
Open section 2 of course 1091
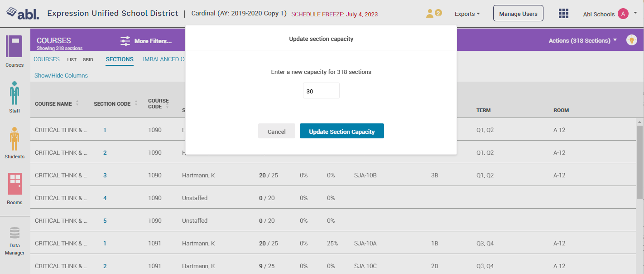[105, 266]
